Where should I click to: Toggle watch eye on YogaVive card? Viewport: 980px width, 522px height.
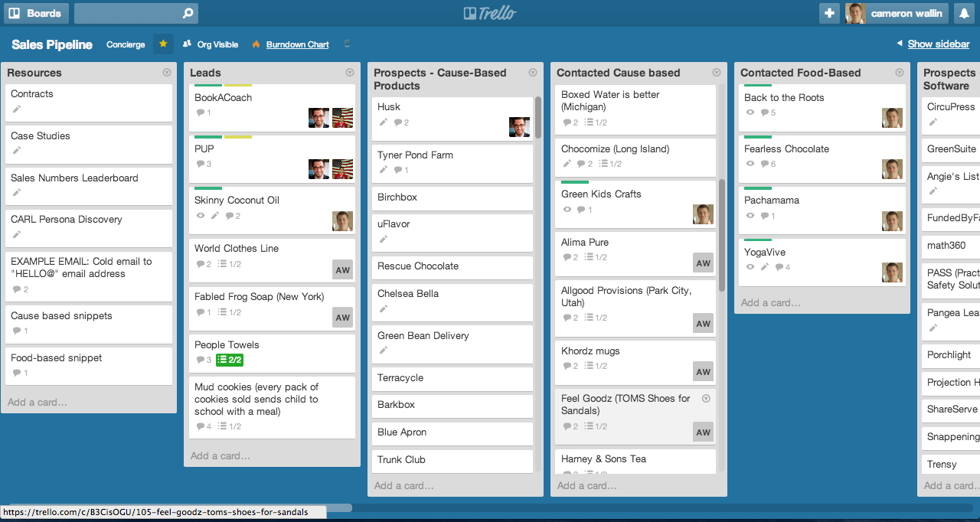[x=750, y=267]
